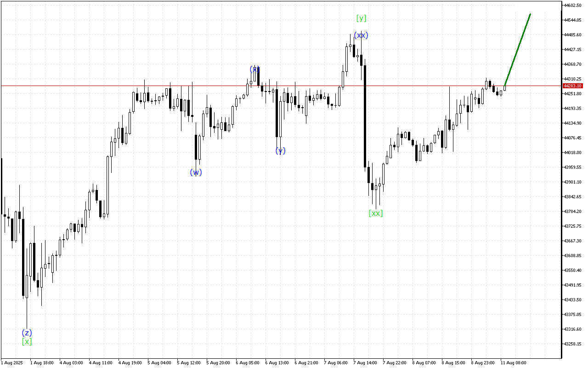Click the 44018.00 price axis label

[572, 153]
